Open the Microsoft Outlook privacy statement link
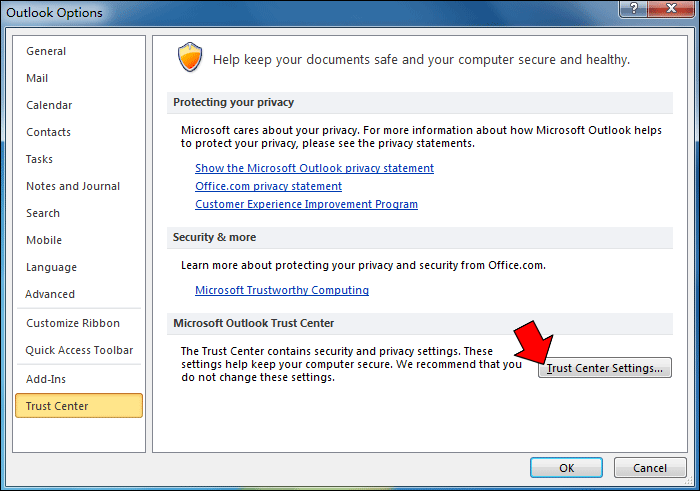Viewport: 700px width, 491px height. pyautogui.click(x=314, y=168)
